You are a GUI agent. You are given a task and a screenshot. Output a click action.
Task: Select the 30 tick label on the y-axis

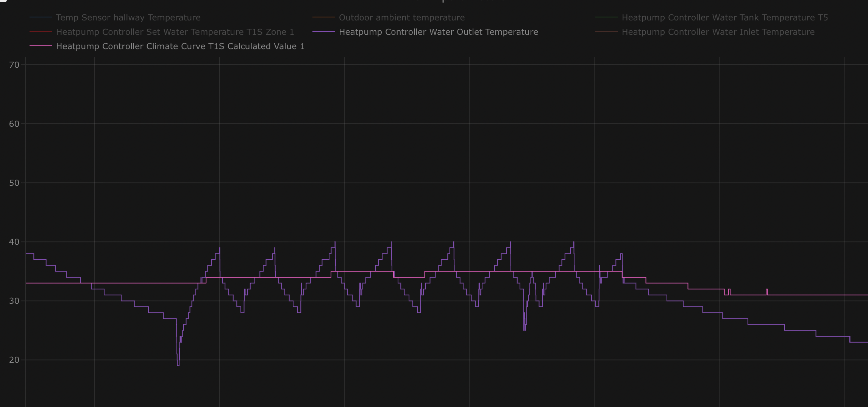click(x=14, y=301)
